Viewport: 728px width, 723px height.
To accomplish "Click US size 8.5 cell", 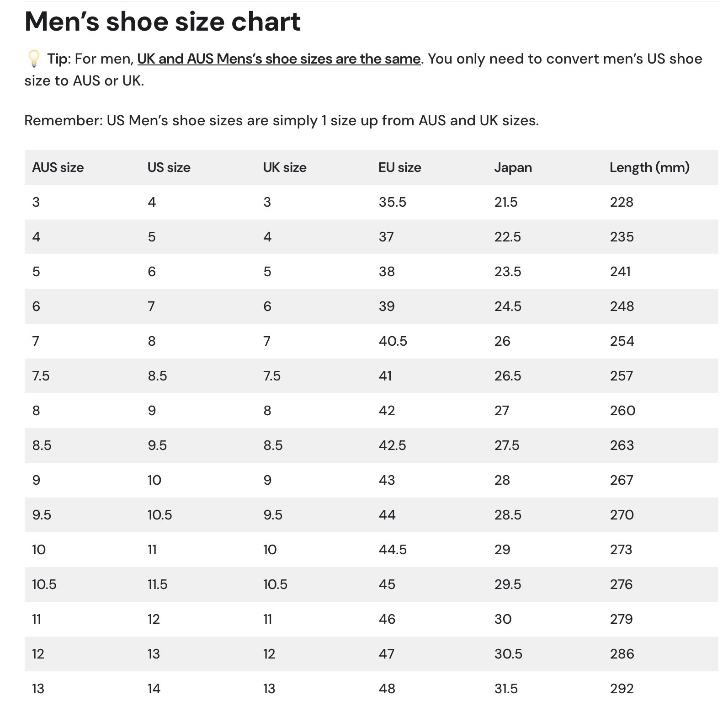I will [x=157, y=376].
